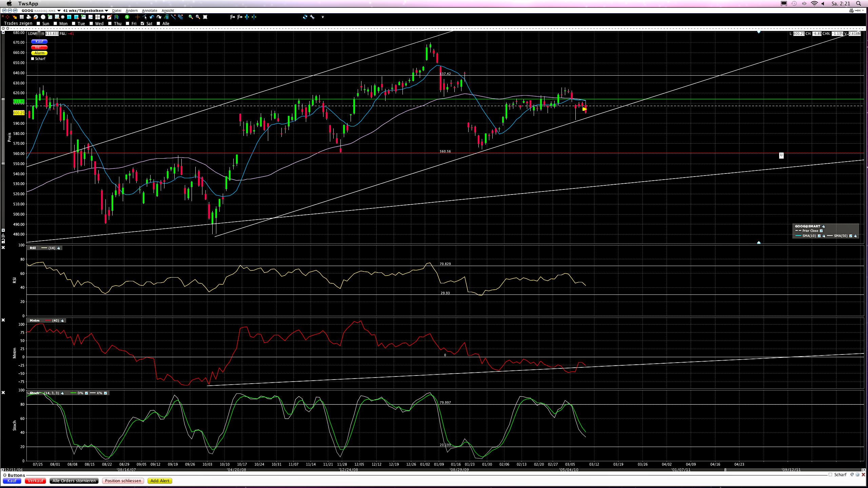Viewport: 868px width, 488px height.
Task: Expand the toolbar overflow arrow at right
Action: 322,17
